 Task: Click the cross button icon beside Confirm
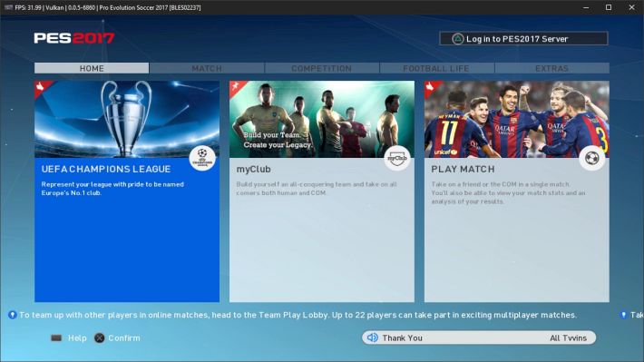[x=100, y=338]
